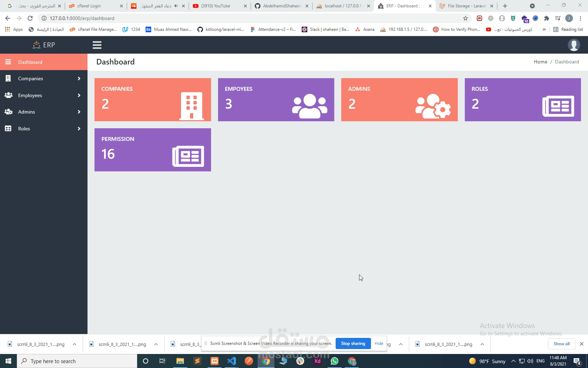Switch to the cPanel Login tab
Image resolution: width=588 pixels, height=368 pixels.
click(x=96, y=6)
